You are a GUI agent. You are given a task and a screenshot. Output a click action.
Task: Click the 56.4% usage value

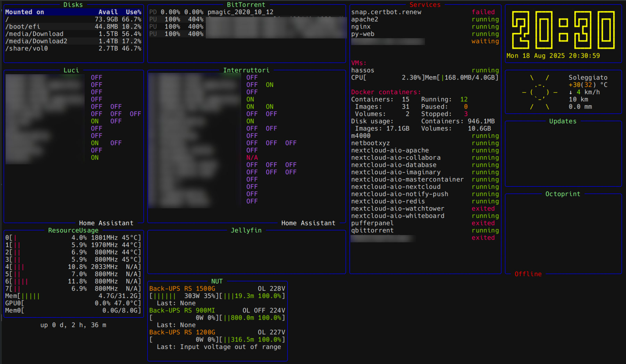[132, 34]
